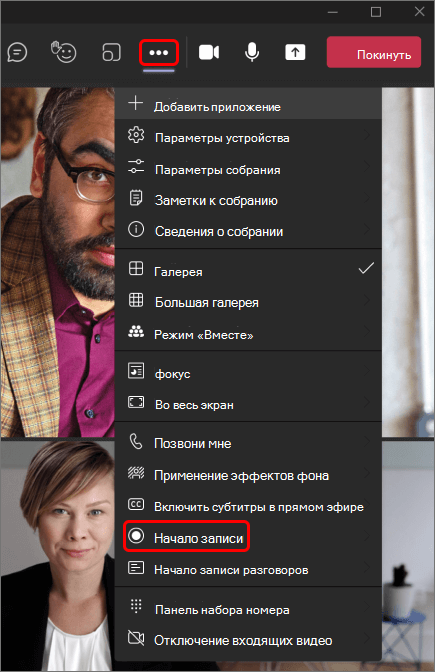Click the dial pad grid icon
435x672 pixels.
(136, 606)
